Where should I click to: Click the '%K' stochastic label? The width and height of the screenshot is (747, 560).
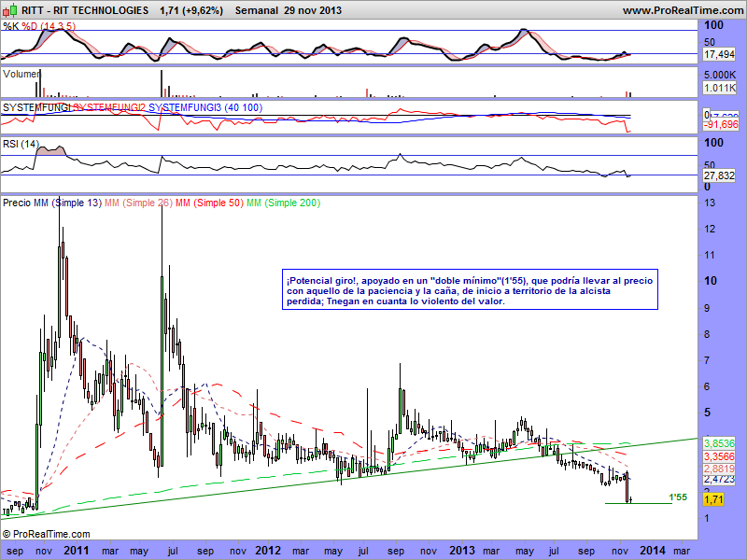click(x=11, y=26)
